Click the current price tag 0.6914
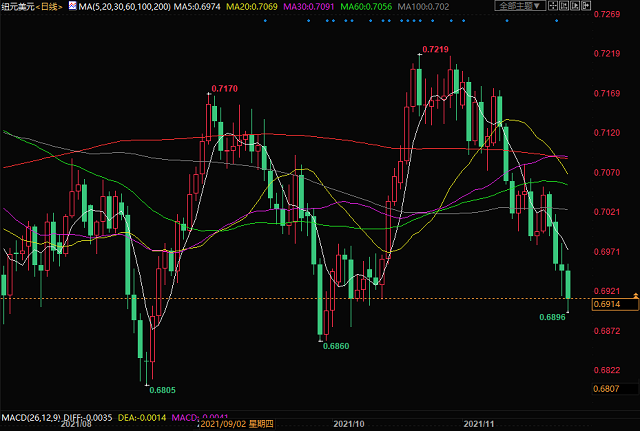640x431 pixels. [x=607, y=303]
